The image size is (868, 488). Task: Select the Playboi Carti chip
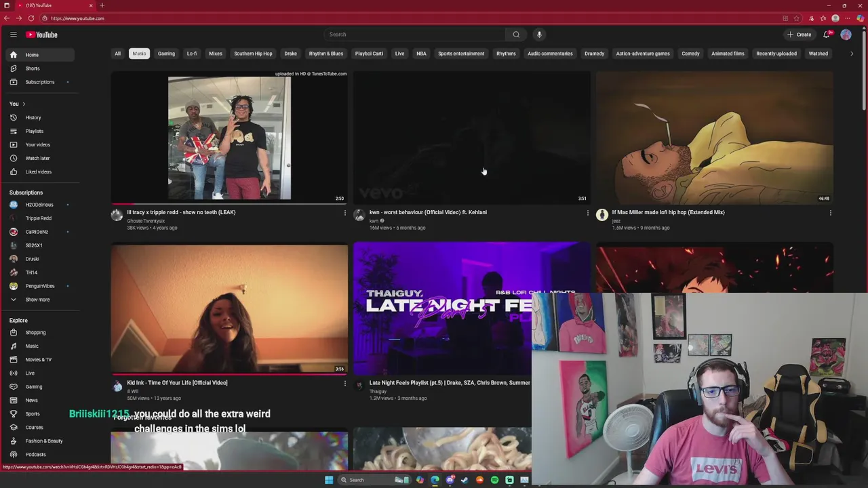pos(369,54)
